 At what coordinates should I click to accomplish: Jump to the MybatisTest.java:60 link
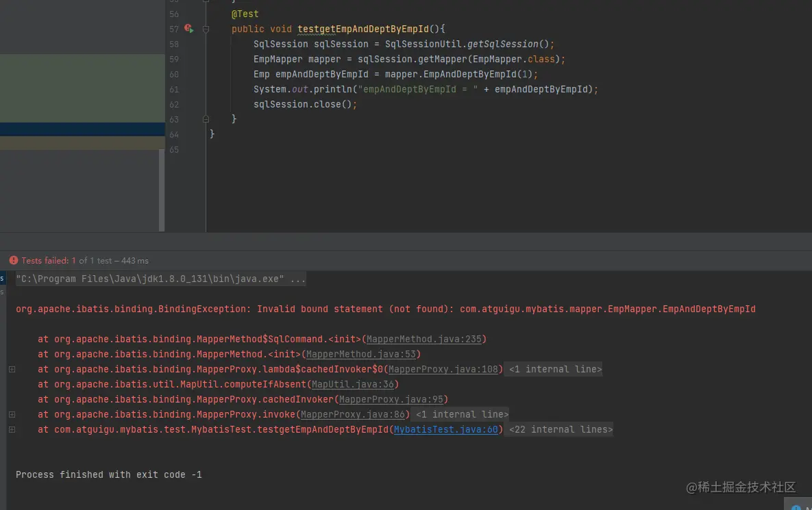pyautogui.click(x=445, y=429)
